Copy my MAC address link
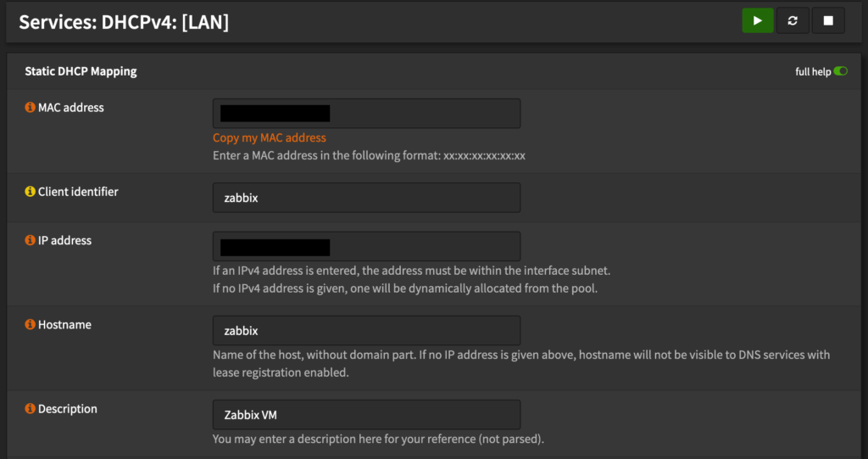The image size is (868, 459). point(270,137)
